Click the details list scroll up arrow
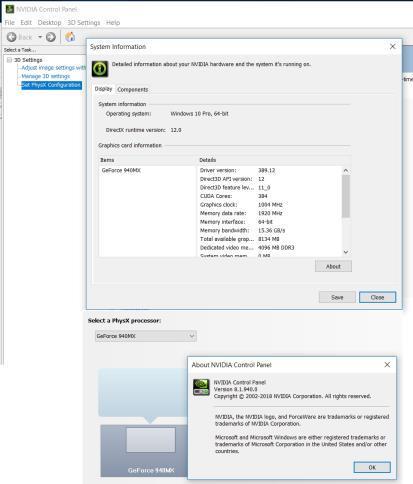Viewport: 413px width, 484px height. pos(346,170)
